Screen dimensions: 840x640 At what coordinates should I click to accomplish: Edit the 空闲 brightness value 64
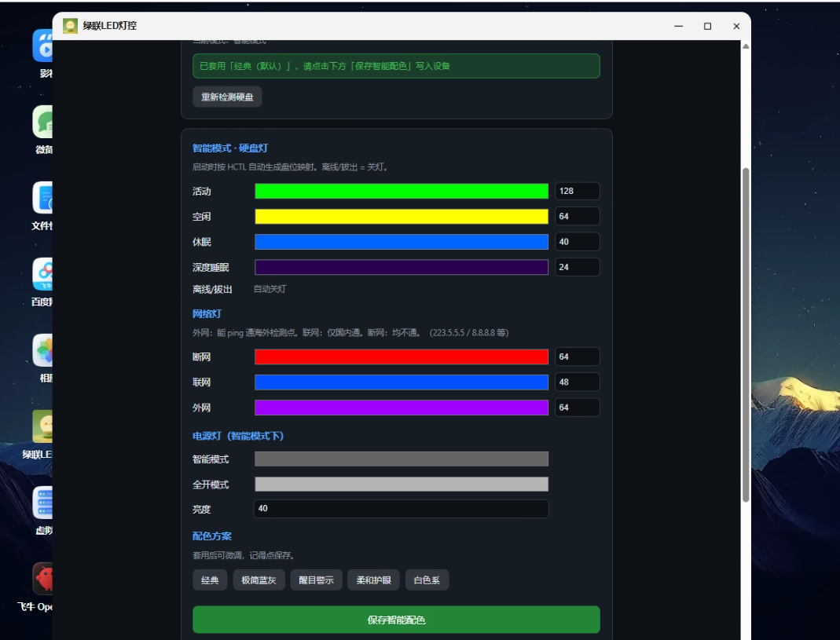pyautogui.click(x=578, y=217)
